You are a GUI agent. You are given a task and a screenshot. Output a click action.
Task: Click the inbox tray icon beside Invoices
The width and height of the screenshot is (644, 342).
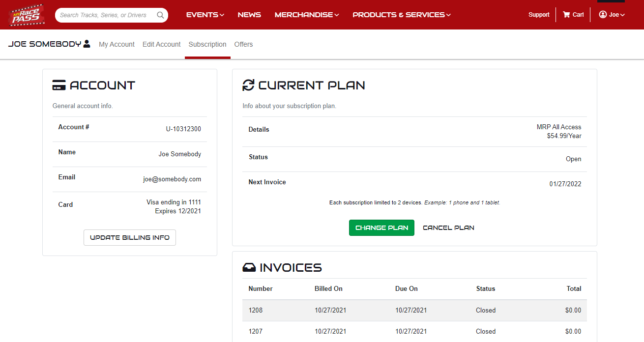coord(249,268)
